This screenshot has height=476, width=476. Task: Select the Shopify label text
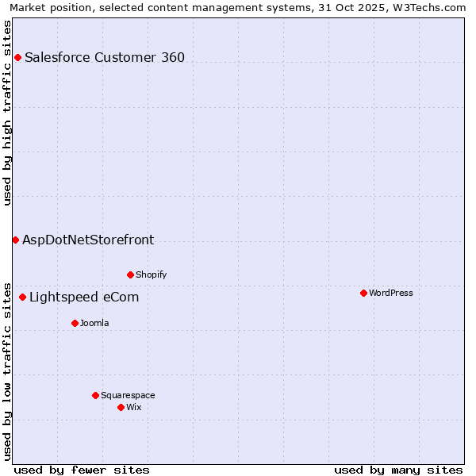click(x=151, y=274)
